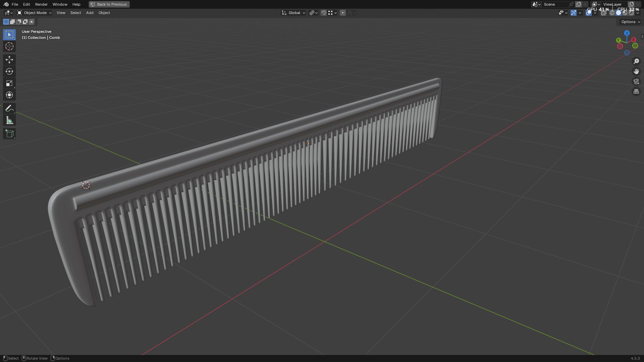The height and width of the screenshot is (362, 644).
Task: Switch to wireframe shading
Action: [x=612, y=13]
